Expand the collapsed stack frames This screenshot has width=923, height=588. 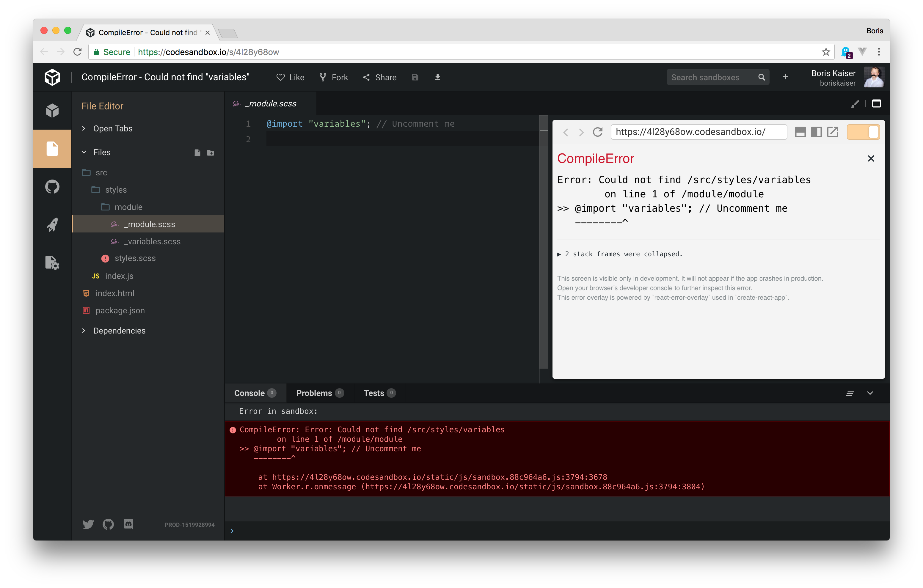point(619,254)
